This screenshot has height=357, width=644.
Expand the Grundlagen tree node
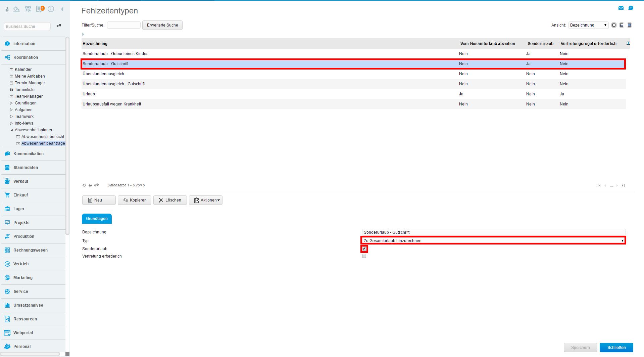(11, 103)
